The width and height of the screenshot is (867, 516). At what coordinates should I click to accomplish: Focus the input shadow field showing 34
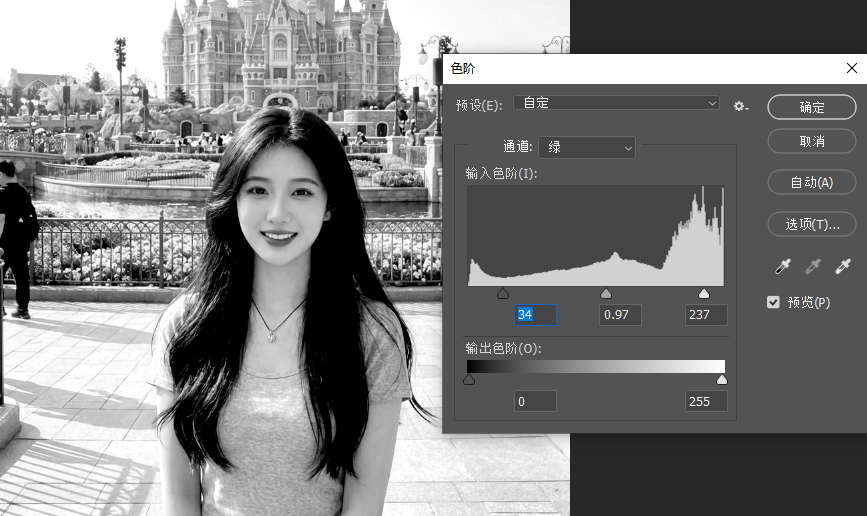(535, 315)
